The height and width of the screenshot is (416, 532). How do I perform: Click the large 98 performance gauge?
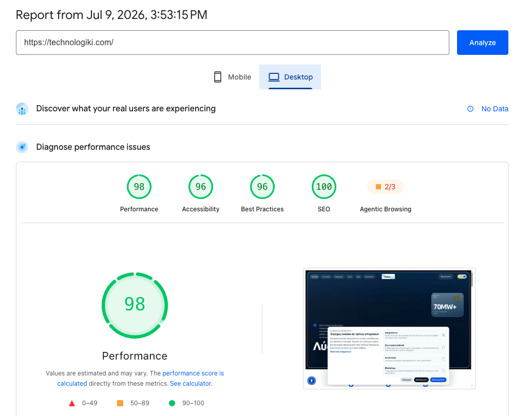[x=135, y=305]
